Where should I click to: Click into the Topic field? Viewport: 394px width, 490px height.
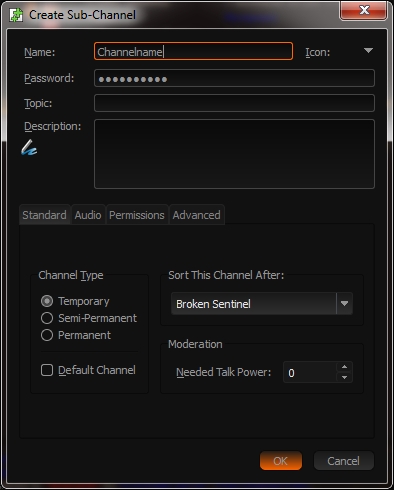(234, 103)
